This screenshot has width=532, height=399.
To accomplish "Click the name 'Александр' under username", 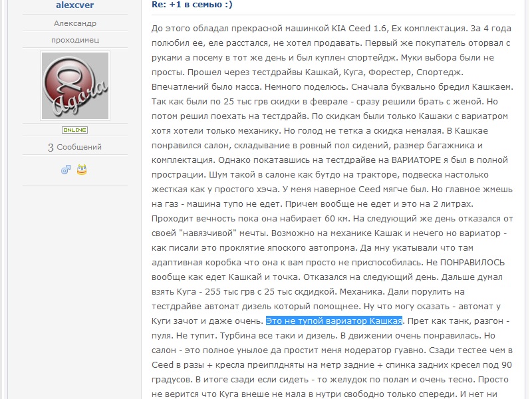I will (75, 23).
